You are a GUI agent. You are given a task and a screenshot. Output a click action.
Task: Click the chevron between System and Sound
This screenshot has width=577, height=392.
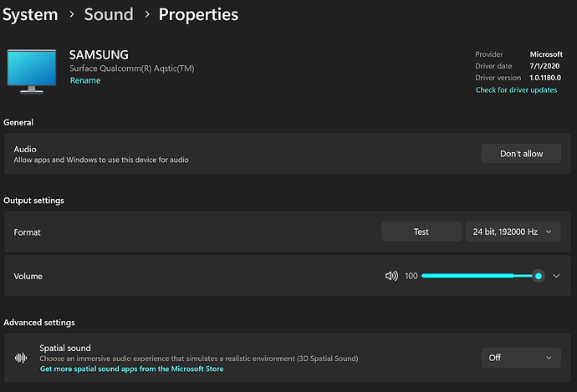[x=71, y=15]
